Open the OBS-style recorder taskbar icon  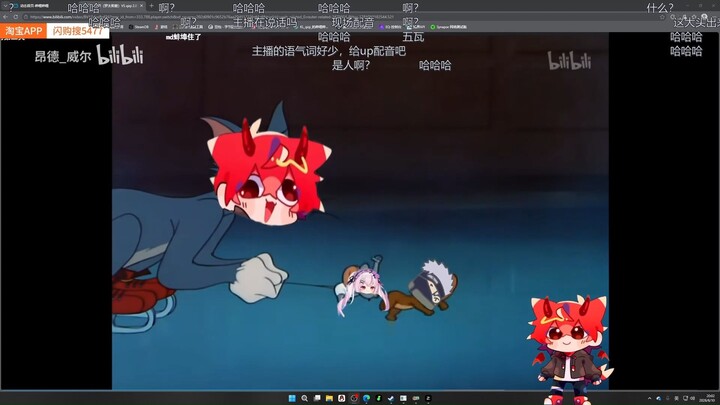pyautogui.click(x=354, y=398)
